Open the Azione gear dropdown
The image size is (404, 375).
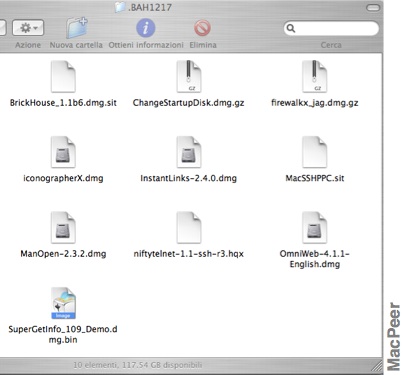pos(28,28)
